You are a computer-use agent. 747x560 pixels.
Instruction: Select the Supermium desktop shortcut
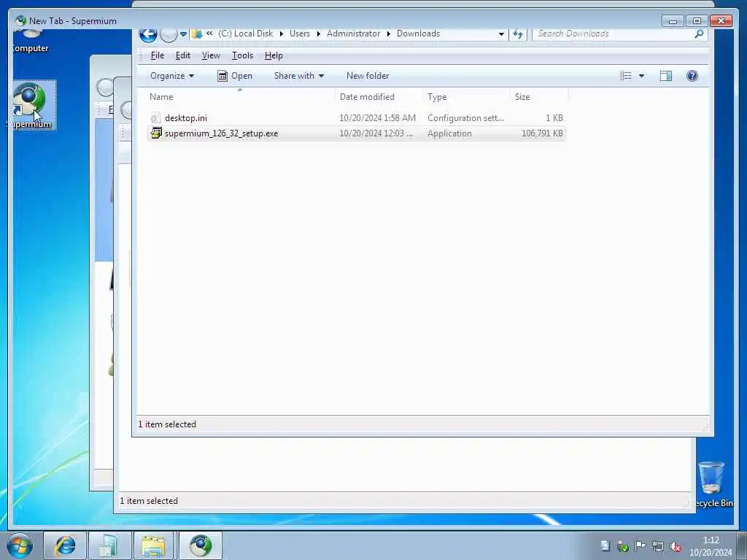tap(32, 105)
